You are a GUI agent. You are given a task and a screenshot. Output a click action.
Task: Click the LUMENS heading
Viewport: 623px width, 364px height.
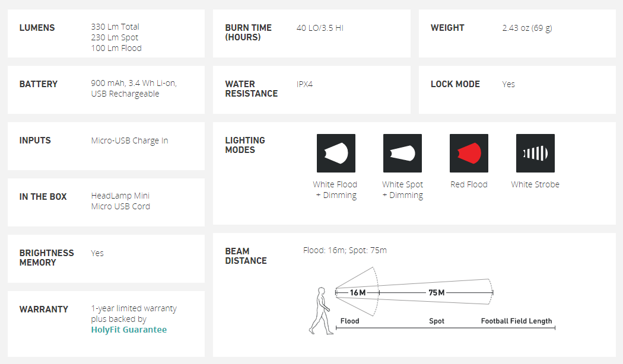point(37,28)
